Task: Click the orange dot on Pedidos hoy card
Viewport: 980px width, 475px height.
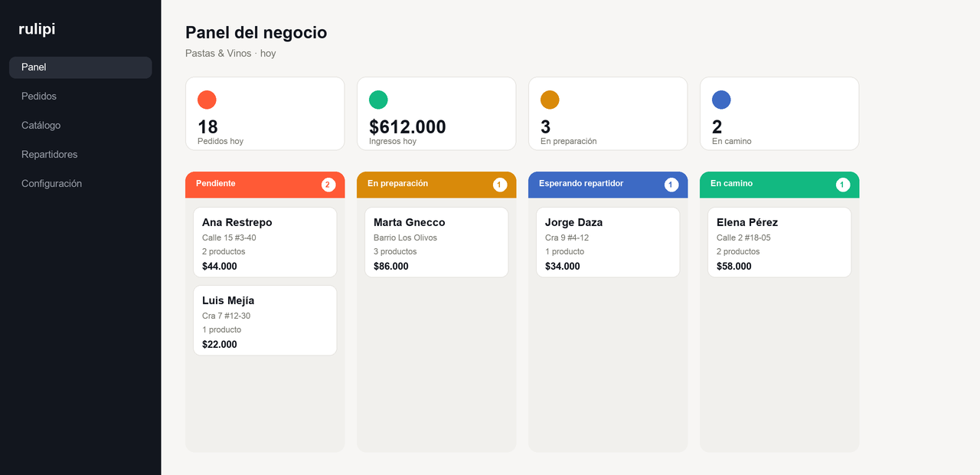Action: (207, 100)
